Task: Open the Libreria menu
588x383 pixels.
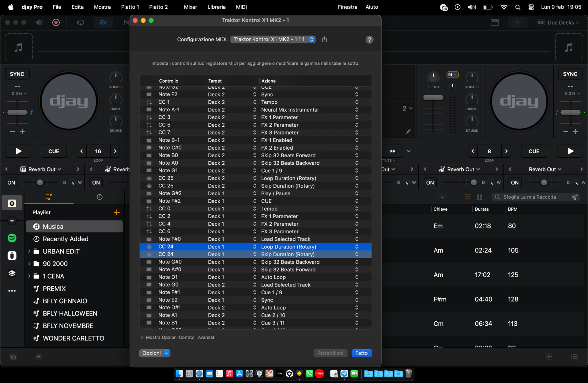Action: pyautogui.click(x=216, y=7)
